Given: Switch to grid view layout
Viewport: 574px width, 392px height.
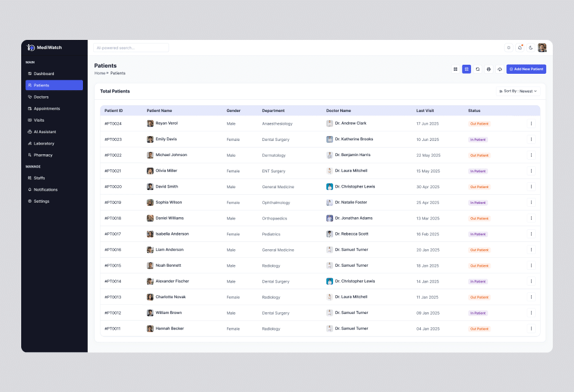Looking at the screenshot, I should [455, 69].
